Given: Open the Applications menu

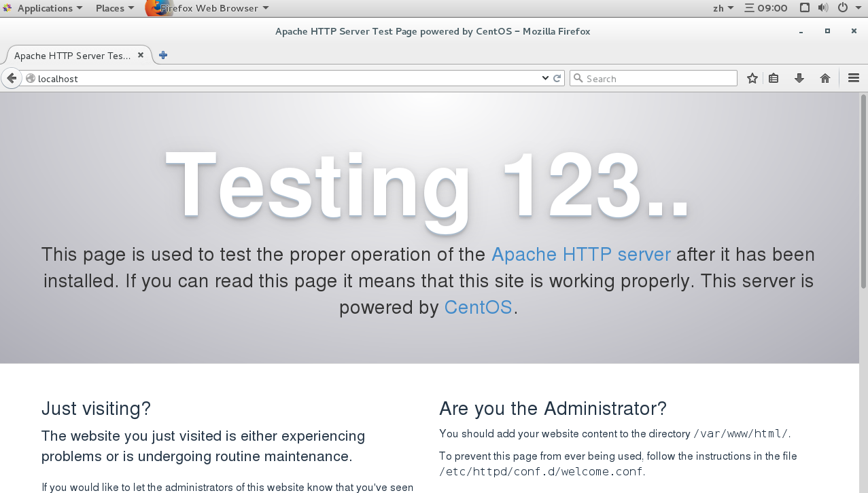Looking at the screenshot, I should pyautogui.click(x=45, y=8).
